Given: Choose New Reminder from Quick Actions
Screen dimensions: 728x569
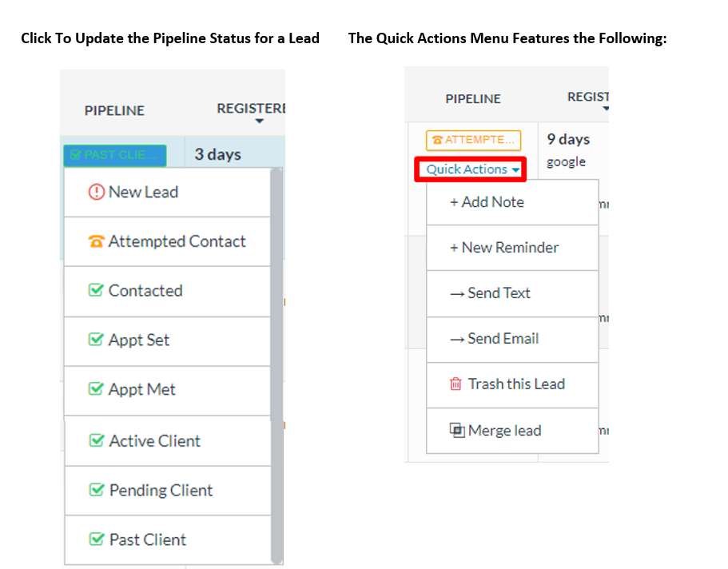Looking at the screenshot, I should coord(512,248).
